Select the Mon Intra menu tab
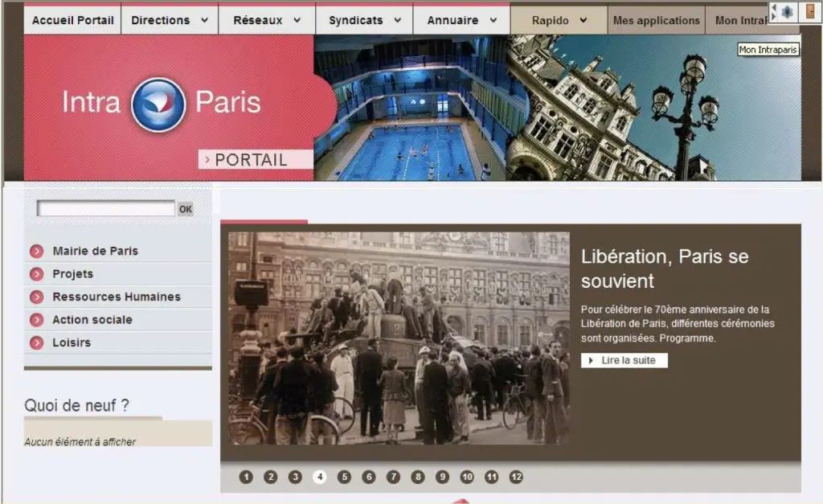Image resolution: width=823 pixels, height=504 pixels. (741, 20)
